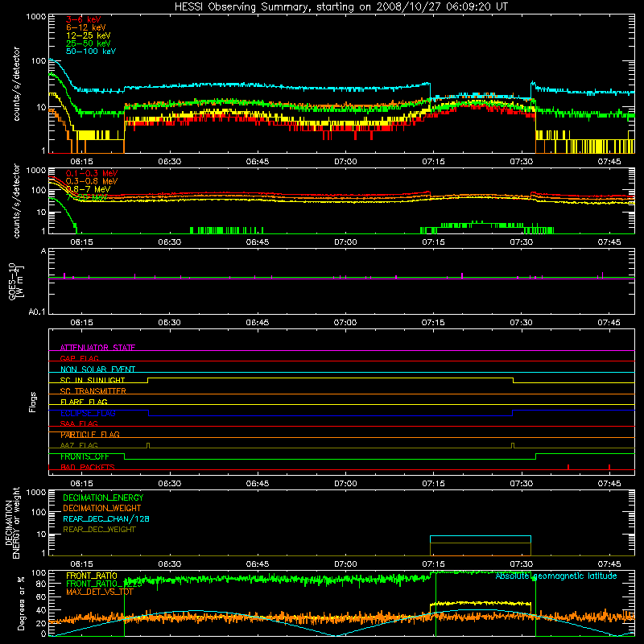Click the 0.1-0.3 MeV legend label
Screen dimensions: 644x644
pos(92,174)
